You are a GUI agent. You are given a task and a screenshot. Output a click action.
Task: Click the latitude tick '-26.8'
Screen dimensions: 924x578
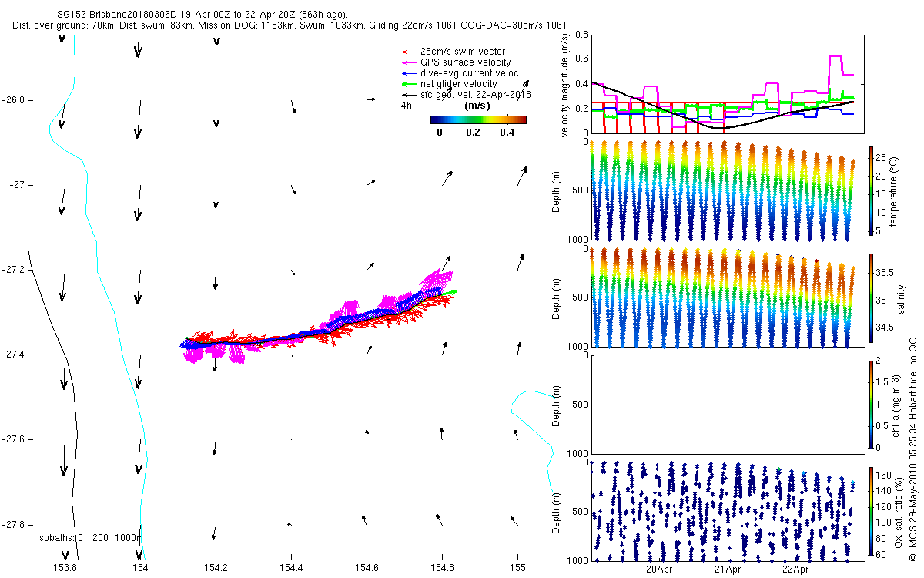(15, 100)
